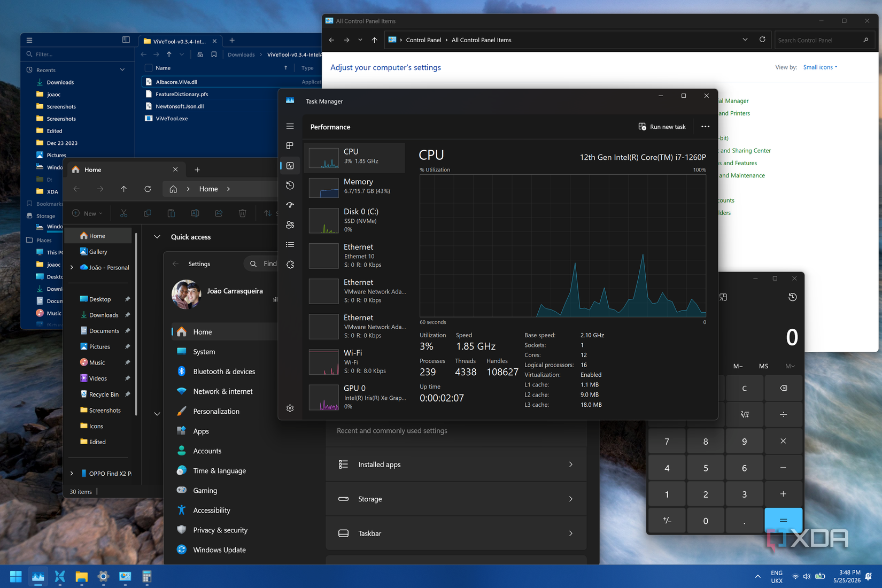Click Run new task button

tap(662, 127)
